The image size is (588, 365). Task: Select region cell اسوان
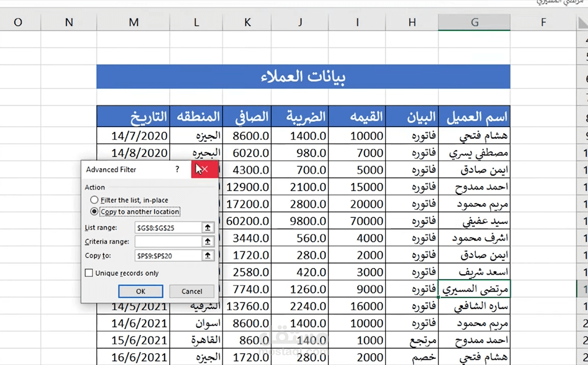tap(196, 323)
